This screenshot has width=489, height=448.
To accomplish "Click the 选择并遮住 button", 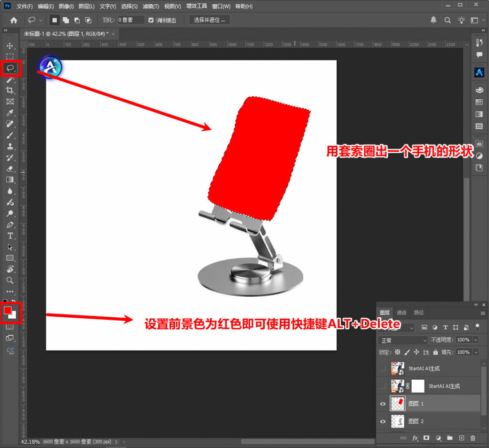I will (x=210, y=20).
